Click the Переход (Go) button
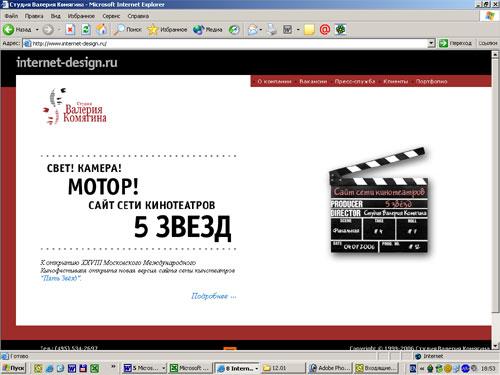Viewport: 500px width, 375px height. [x=455, y=43]
